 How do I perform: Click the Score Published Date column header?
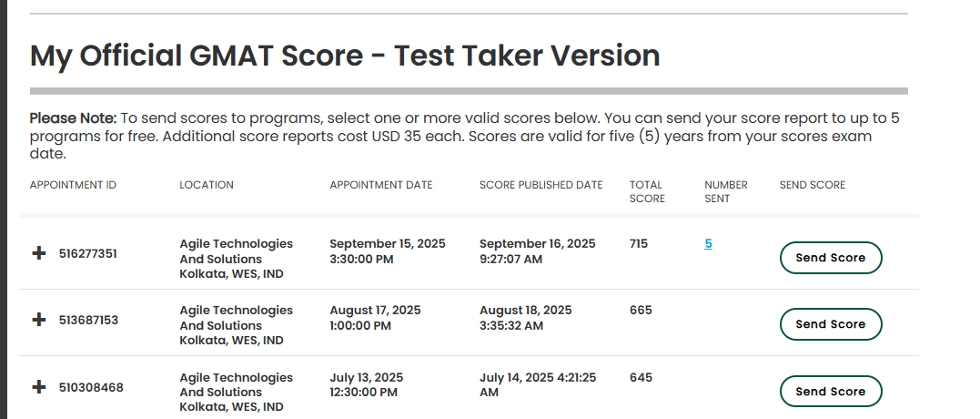[x=541, y=185]
